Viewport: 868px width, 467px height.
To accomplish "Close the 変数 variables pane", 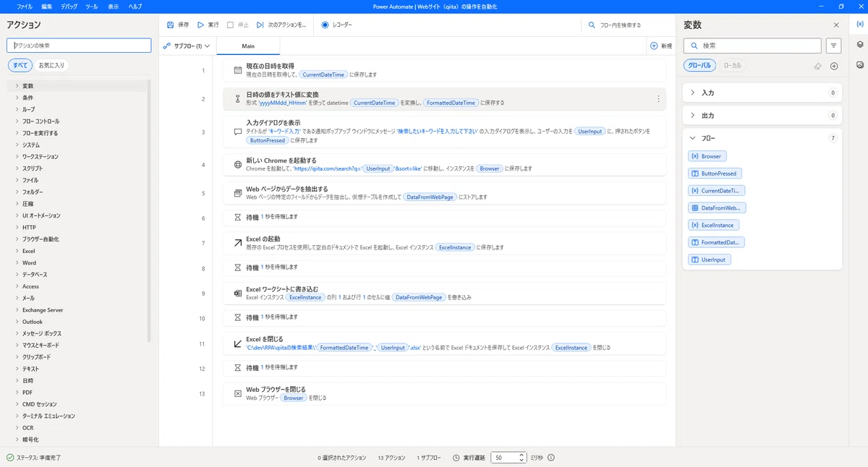I will pyautogui.click(x=836, y=25).
